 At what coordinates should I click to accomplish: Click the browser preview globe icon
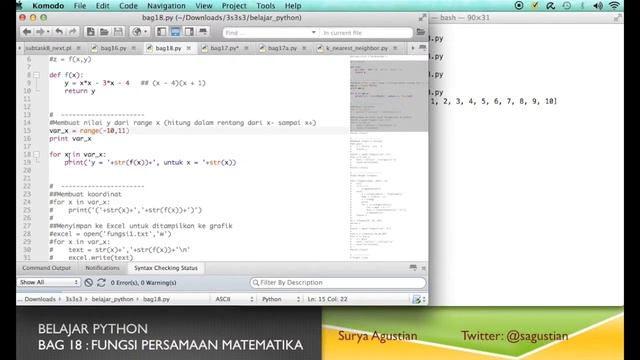click(x=137, y=32)
